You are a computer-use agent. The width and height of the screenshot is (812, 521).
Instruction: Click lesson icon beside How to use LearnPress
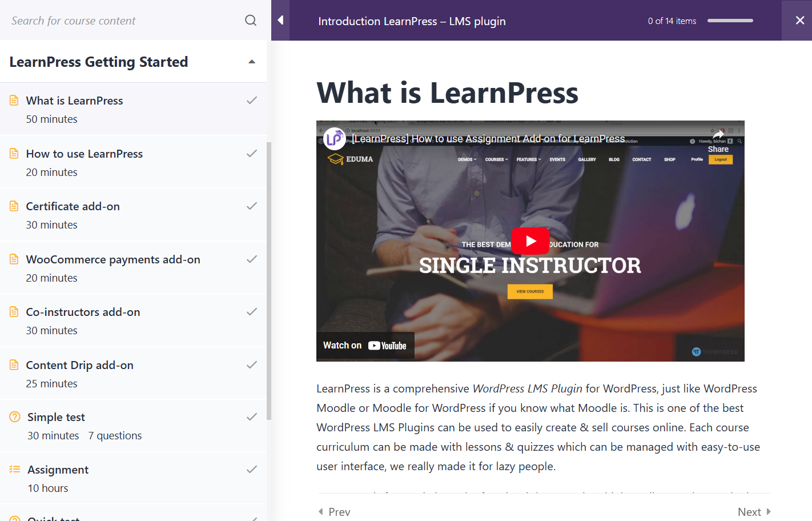[x=14, y=154]
